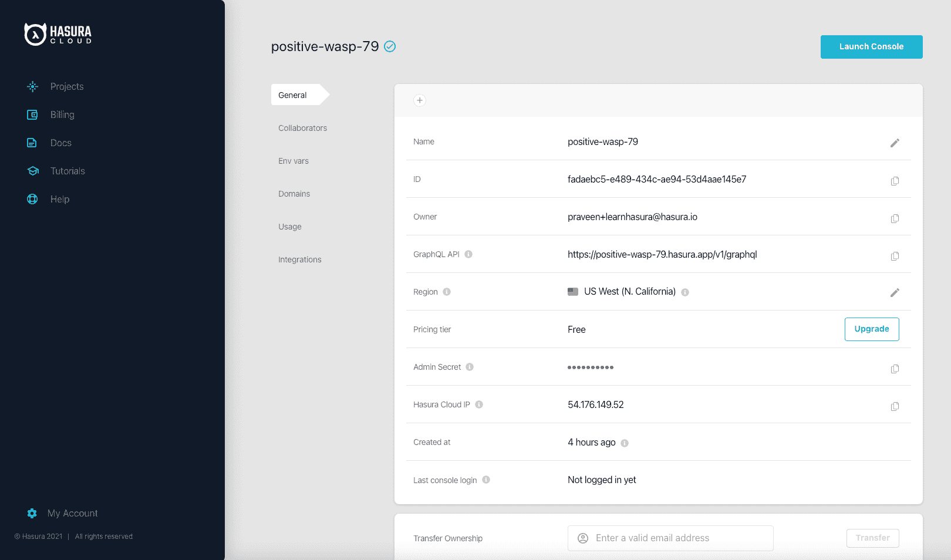Copy the Hasura Cloud IP
Image resolution: width=951 pixels, height=560 pixels.
tap(895, 406)
